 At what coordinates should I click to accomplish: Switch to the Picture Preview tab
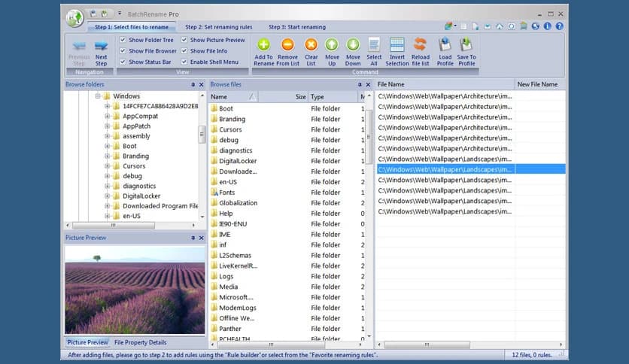pyautogui.click(x=87, y=342)
